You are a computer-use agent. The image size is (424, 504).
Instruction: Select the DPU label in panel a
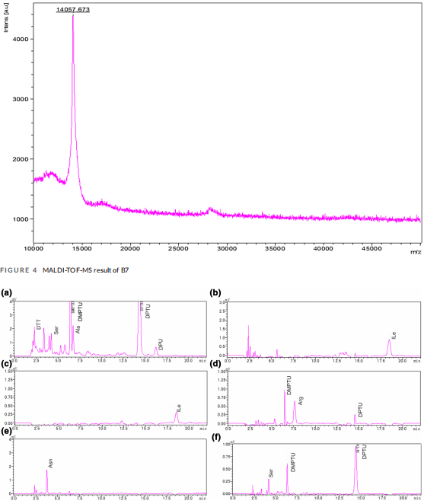(161, 344)
